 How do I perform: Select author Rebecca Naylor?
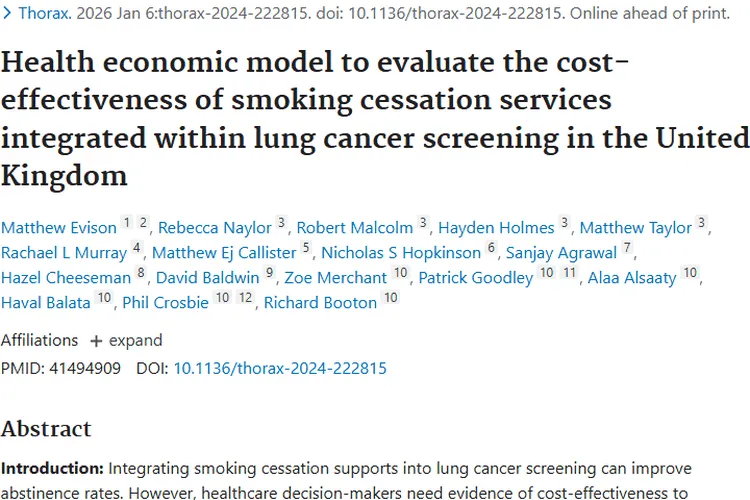(214, 227)
